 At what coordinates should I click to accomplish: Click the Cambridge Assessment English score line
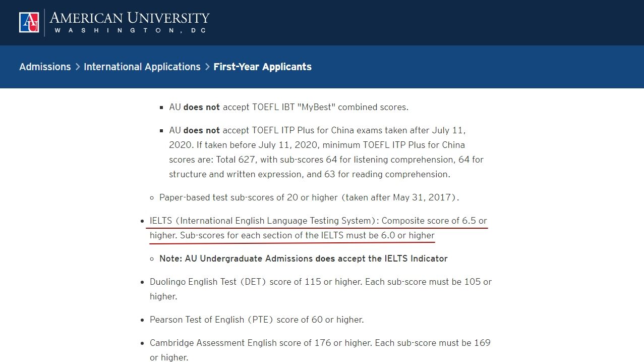tap(320, 350)
